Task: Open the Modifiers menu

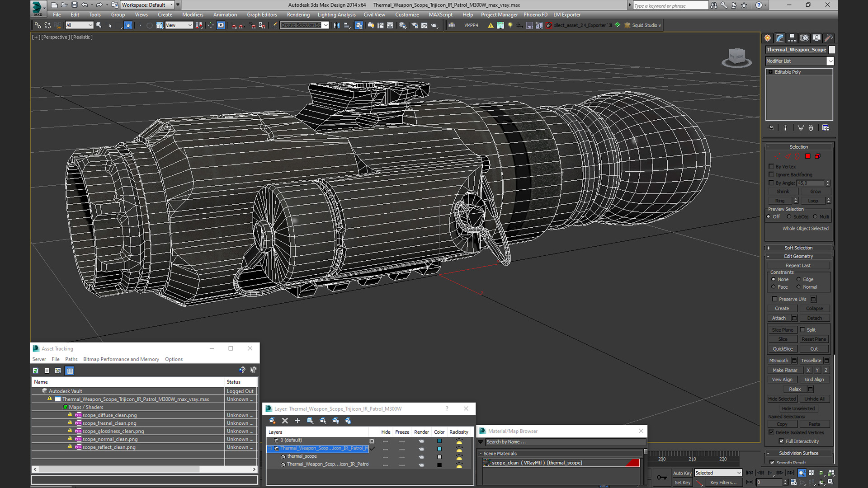Action: [193, 14]
